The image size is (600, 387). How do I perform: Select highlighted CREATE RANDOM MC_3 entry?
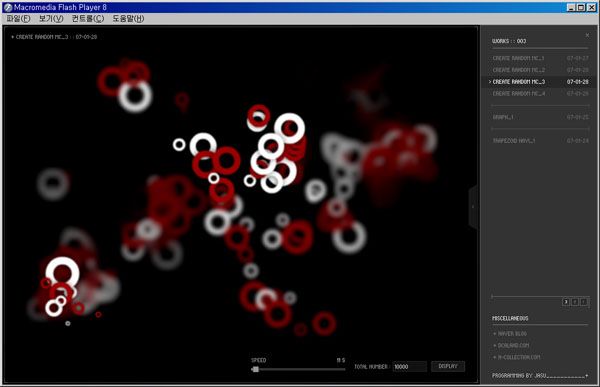(x=540, y=82)
